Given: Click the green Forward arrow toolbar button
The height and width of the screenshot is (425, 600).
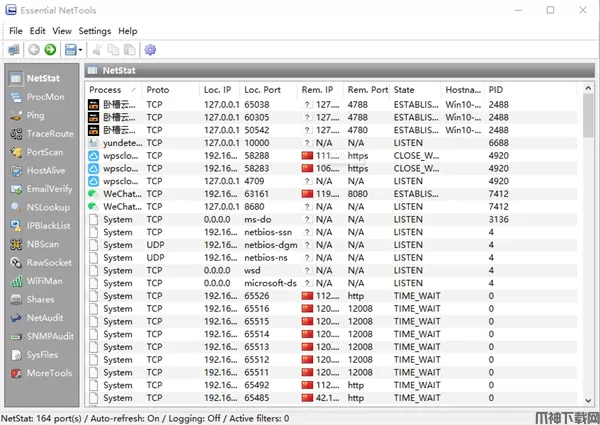Looking at the screenshot, I should pos(50,49).
